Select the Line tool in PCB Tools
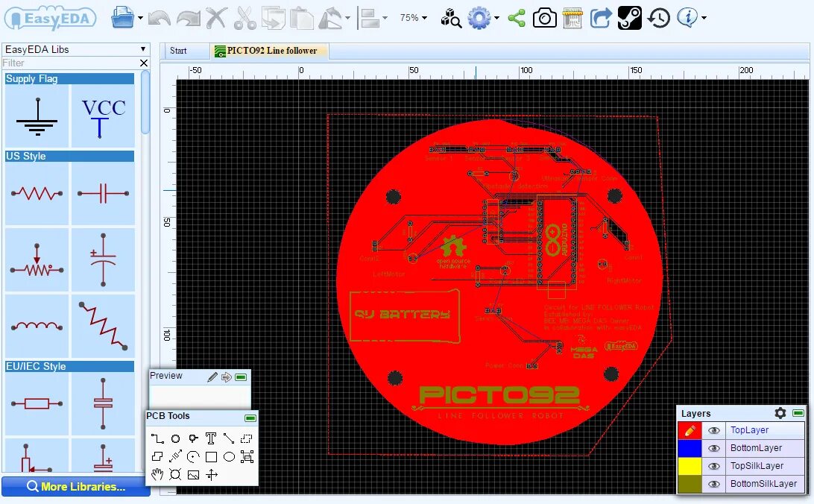Image resolution: width=814 pixels, height=504 pixels. click(228, 438)
